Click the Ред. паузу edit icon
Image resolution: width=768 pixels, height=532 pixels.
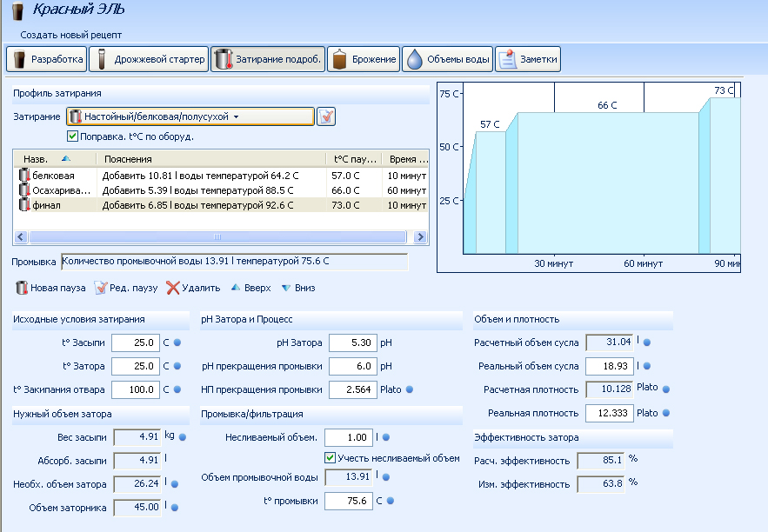[101, 288]
